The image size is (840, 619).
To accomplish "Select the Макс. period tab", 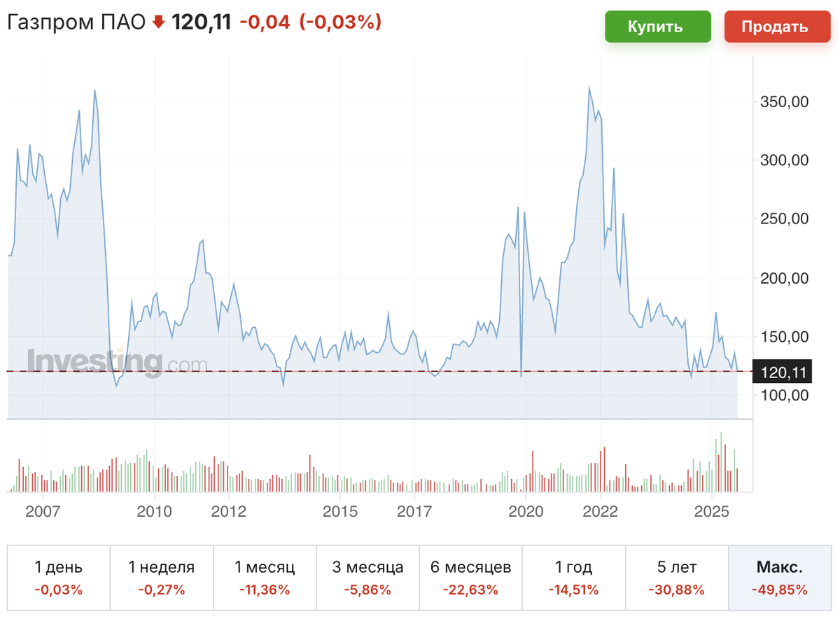I will point(780,577).
